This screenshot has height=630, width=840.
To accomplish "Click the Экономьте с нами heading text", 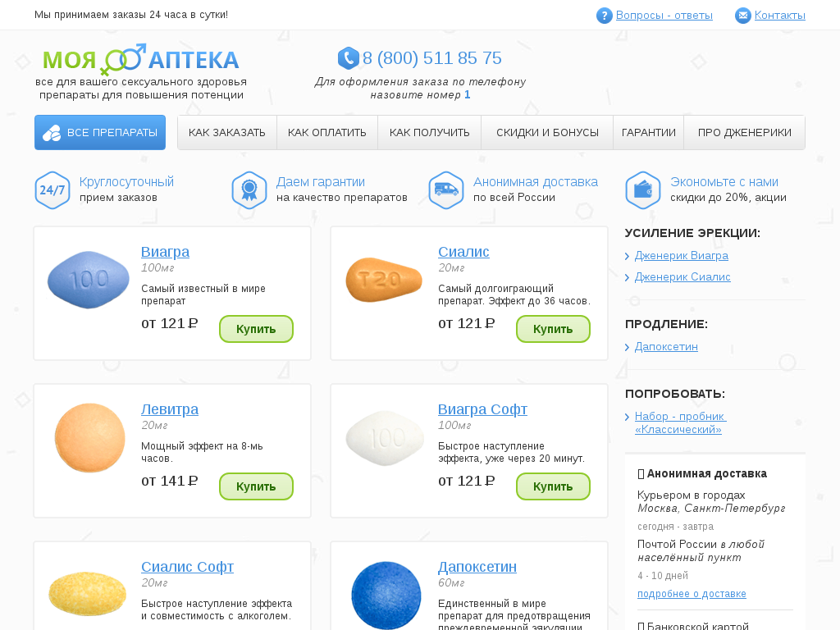I will 724,181.
